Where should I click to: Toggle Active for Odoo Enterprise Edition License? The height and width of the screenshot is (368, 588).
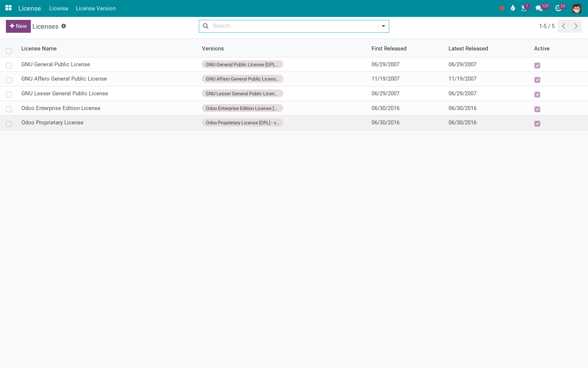point(537,109)
